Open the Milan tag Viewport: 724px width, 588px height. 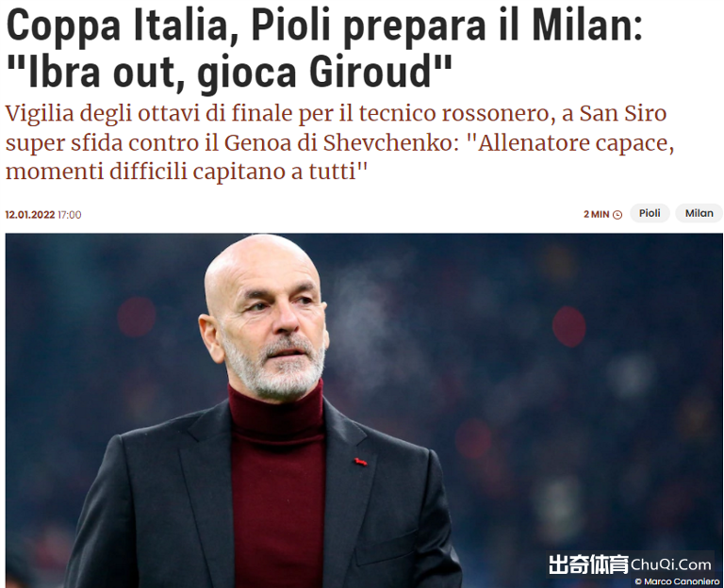point(699,213)
